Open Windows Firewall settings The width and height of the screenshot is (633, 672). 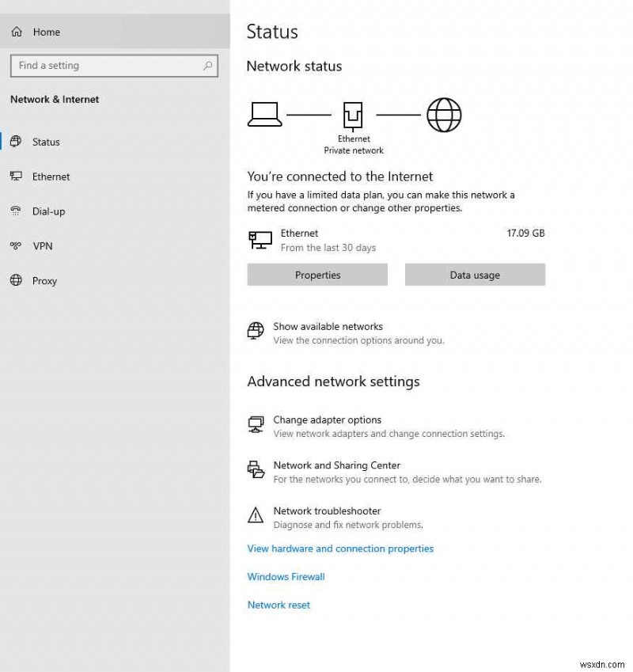[286, 576]
